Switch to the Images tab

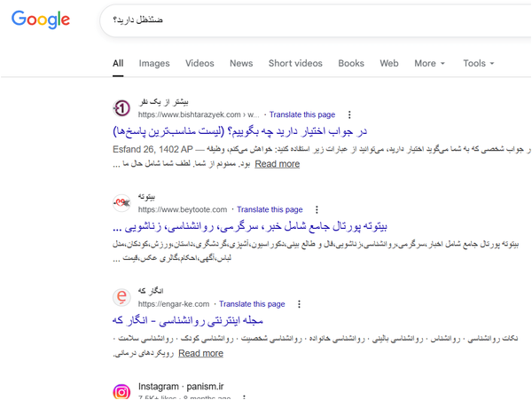point(154,64)
